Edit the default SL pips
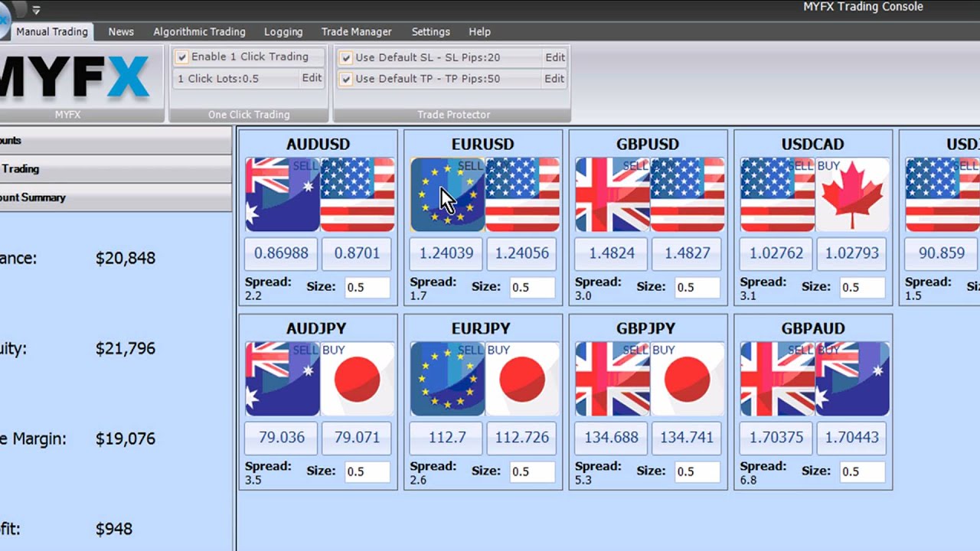This screenshot has width=980, height=551. pyautogui.click(x=554, y=57)
